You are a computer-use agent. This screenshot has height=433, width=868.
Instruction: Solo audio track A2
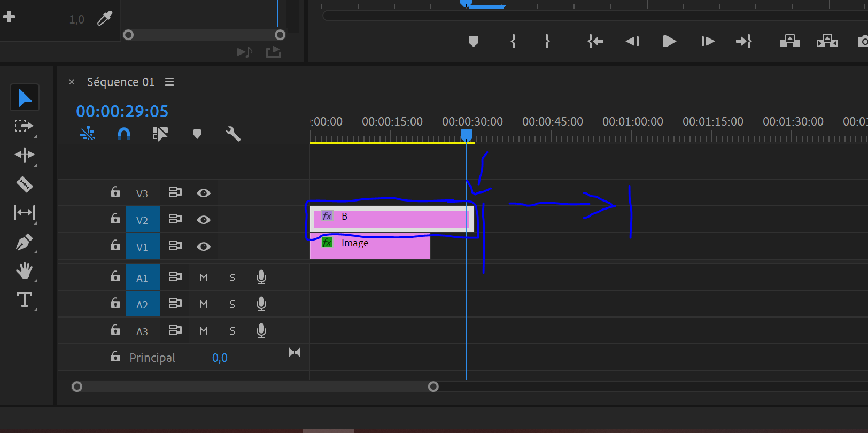coord(232,304)
